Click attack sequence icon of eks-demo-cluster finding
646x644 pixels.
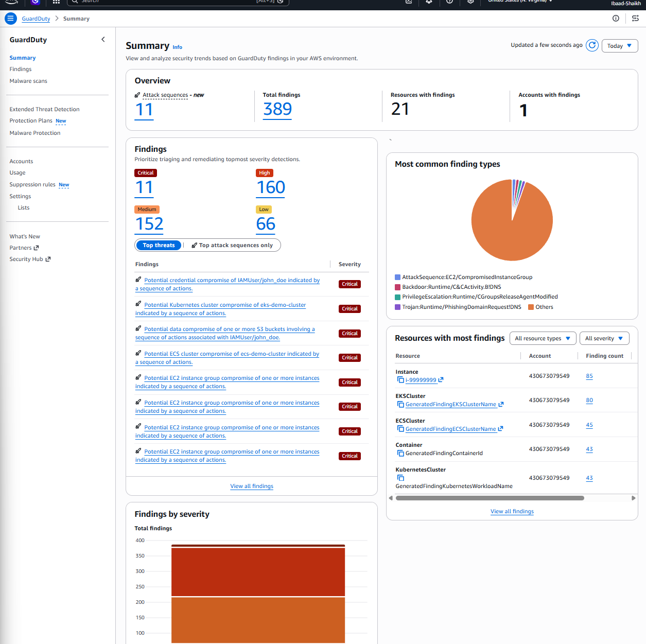(138, 304)
